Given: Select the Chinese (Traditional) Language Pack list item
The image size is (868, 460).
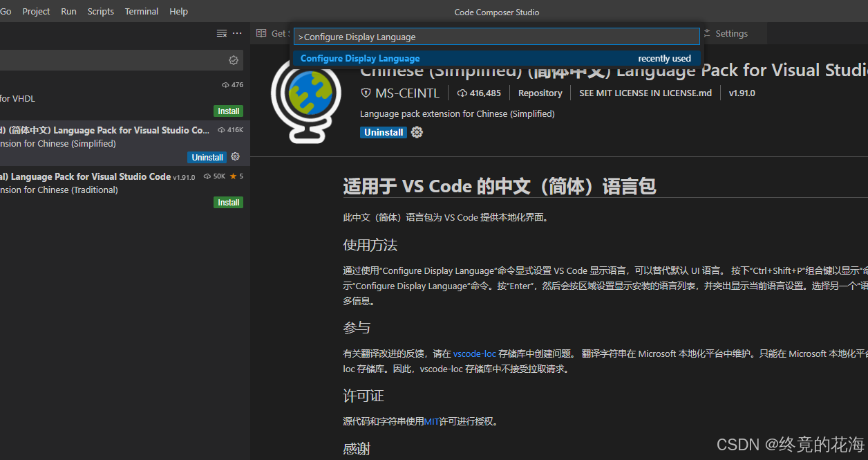Looking at the screenshot, I should click(x=124, y=189).
